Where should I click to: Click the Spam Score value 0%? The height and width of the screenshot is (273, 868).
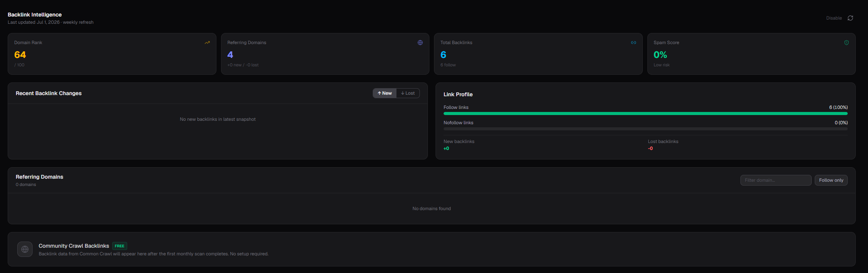click(x=660, y=55)
